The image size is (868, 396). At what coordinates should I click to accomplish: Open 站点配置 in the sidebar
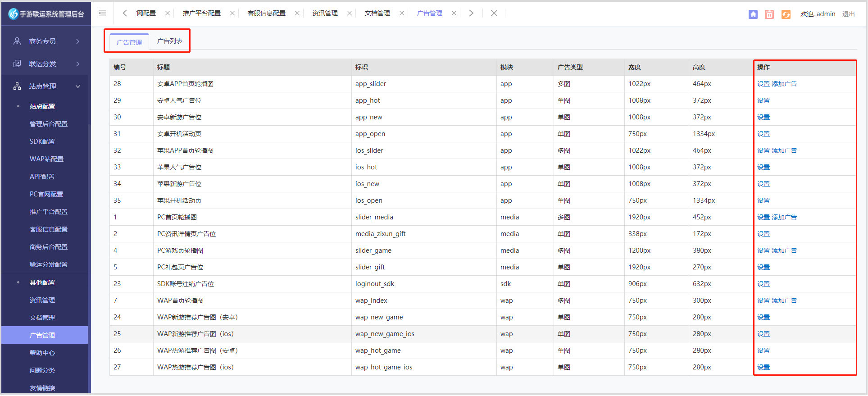click(x=42, y=106)
